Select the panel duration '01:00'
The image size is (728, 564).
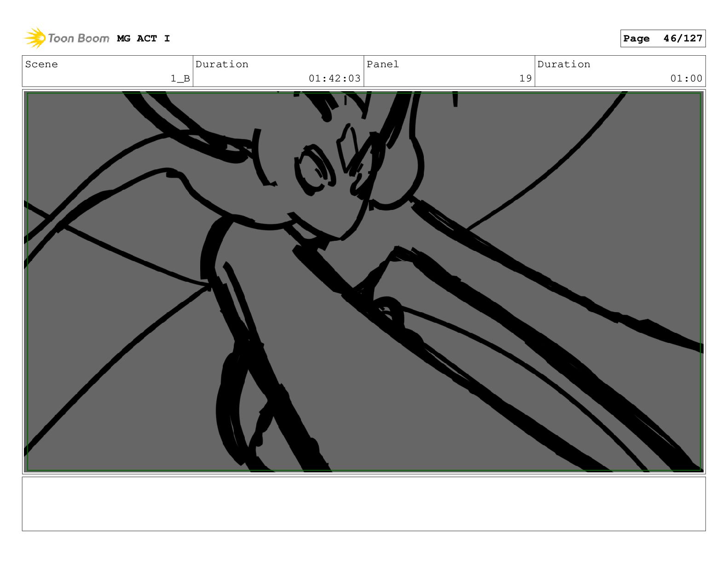point(686,79)
